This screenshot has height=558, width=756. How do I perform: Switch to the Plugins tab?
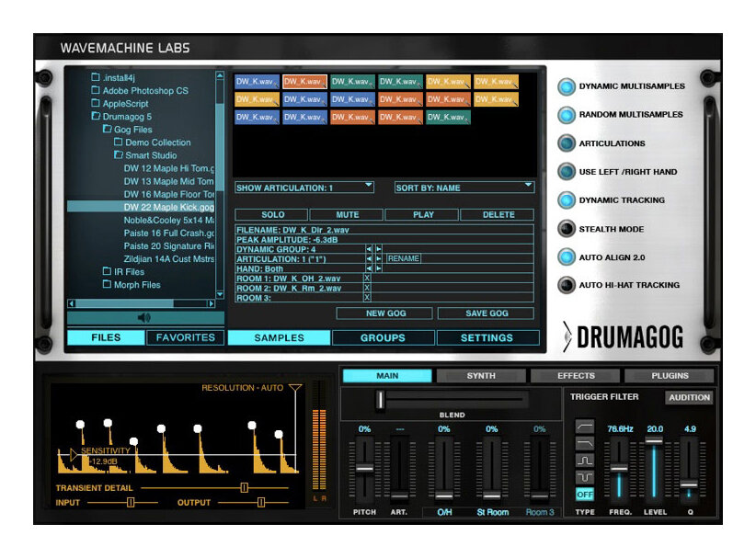click(x=670, y=375)
